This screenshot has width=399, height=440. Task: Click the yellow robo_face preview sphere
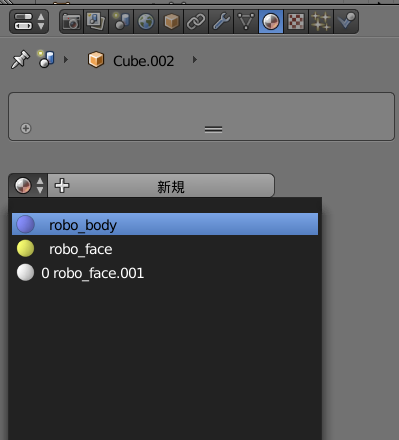25,248
